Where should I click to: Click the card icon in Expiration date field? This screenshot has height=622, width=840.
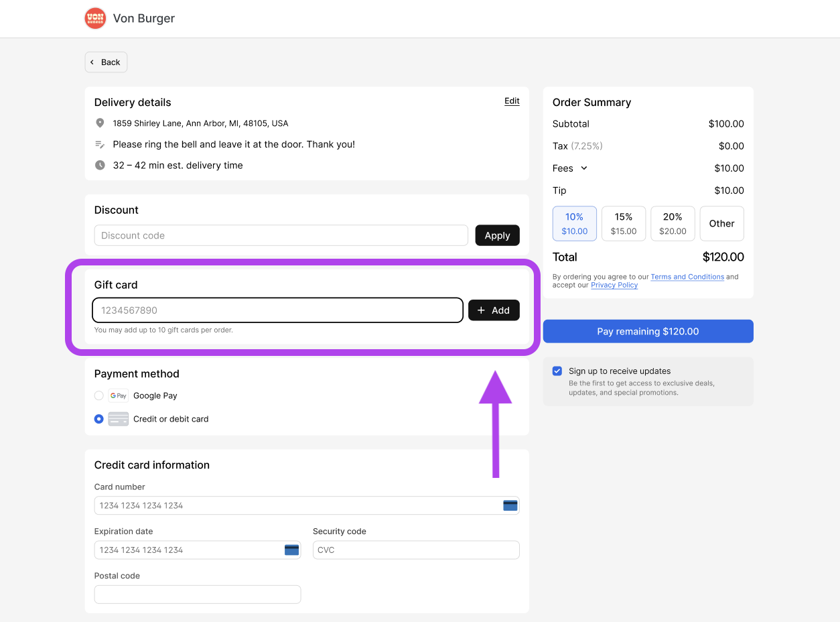(291, 550)
